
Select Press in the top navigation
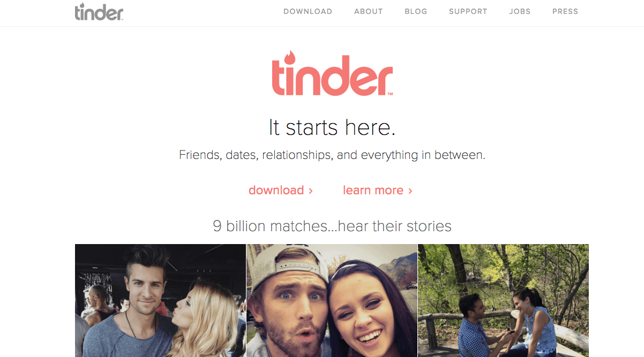tap(565, 11)
